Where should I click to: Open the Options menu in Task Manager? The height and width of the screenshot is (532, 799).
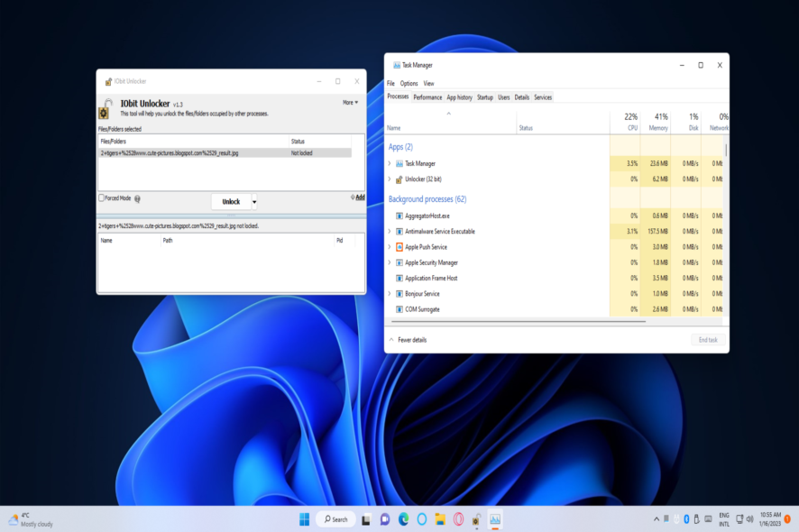pos(409,83)
